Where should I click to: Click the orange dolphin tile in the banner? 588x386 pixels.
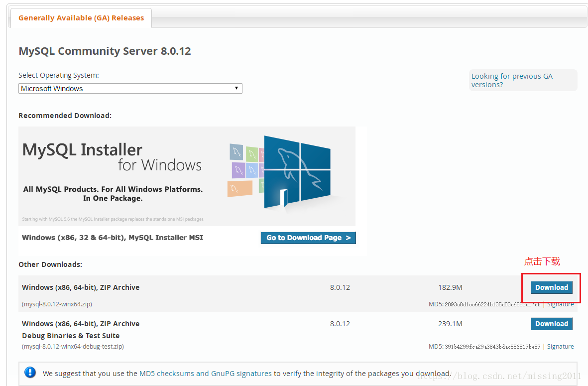(240, 189)
